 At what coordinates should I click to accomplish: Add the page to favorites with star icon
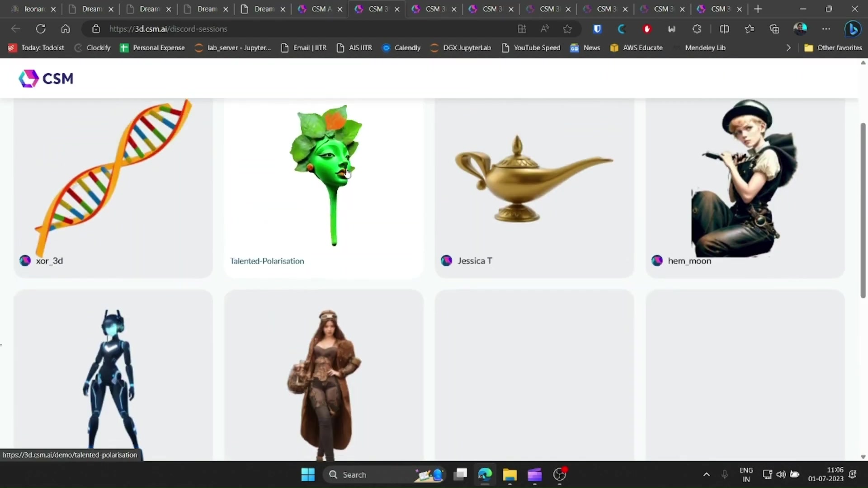(567, 28)
